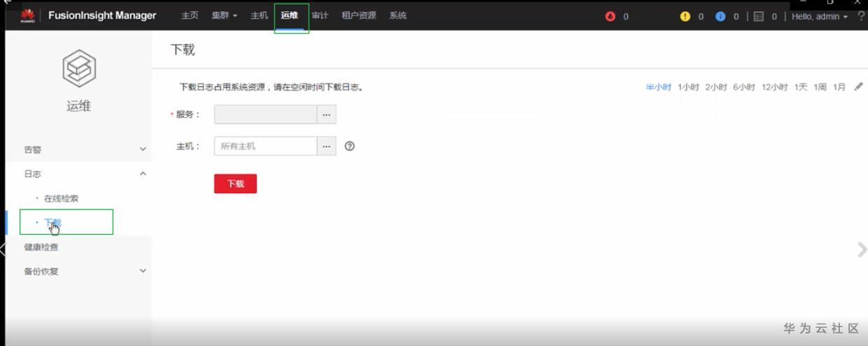Image resolution: width=868 pixels, height=346 pixels.
Task: Open the Hello, admin user dropdown
Action: pyautogui.click(x=820, y=16)
